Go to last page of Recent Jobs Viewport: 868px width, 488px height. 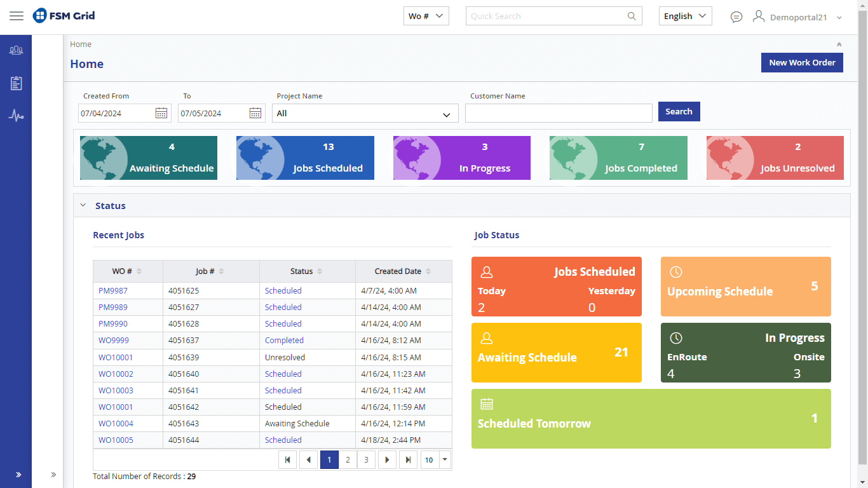[408, 460]
